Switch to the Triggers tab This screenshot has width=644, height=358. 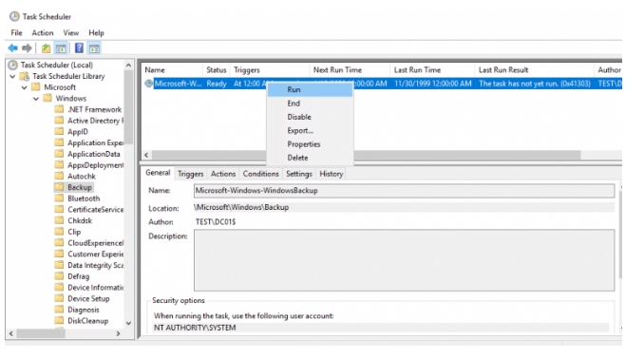click(x=191, y=174)
